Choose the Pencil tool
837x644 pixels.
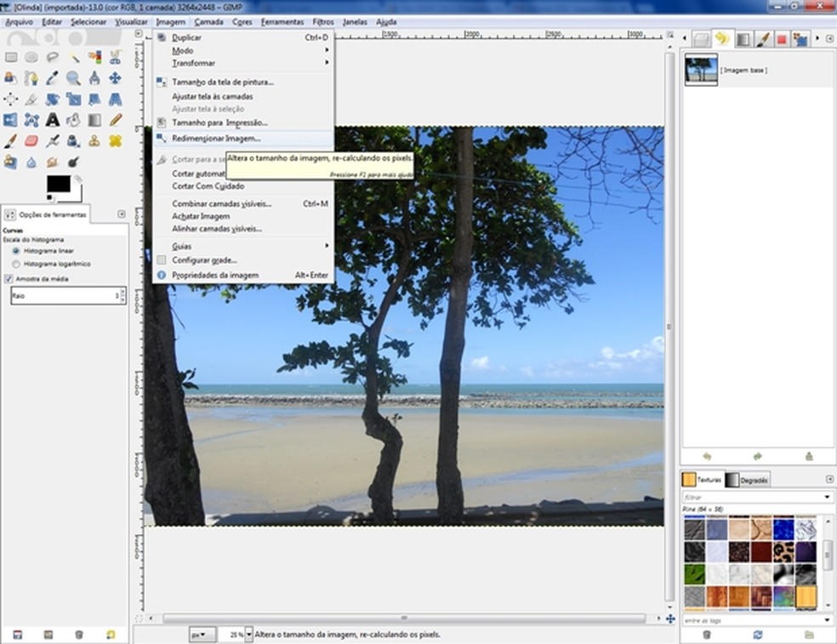(x=115, y=120)
